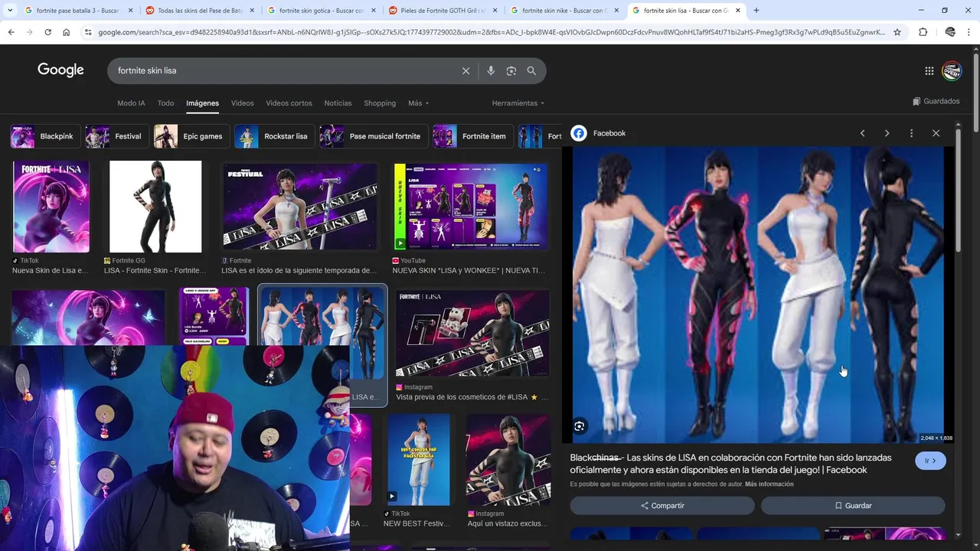The image size is (980, 551).
Task: Select Pase musical fortnite filter chip
Action: (x=372, y=136)
